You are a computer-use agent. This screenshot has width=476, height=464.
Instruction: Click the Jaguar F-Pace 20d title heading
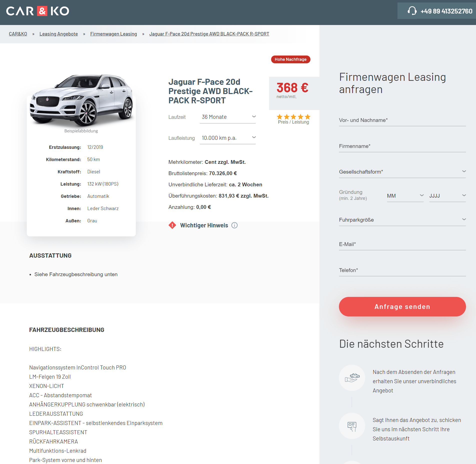(x=211, y=91)
